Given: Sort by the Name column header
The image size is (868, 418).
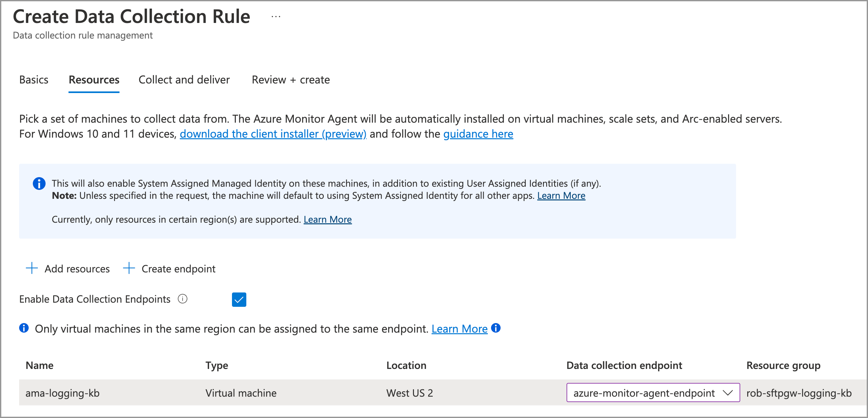Looking at the screenshot, I should click(x=40, y=365).
